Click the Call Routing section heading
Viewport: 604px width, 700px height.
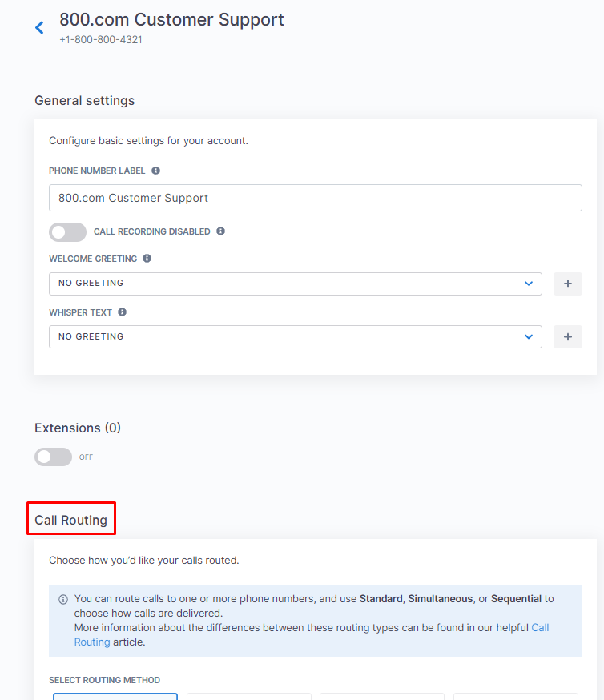click(x=71, y=520)
